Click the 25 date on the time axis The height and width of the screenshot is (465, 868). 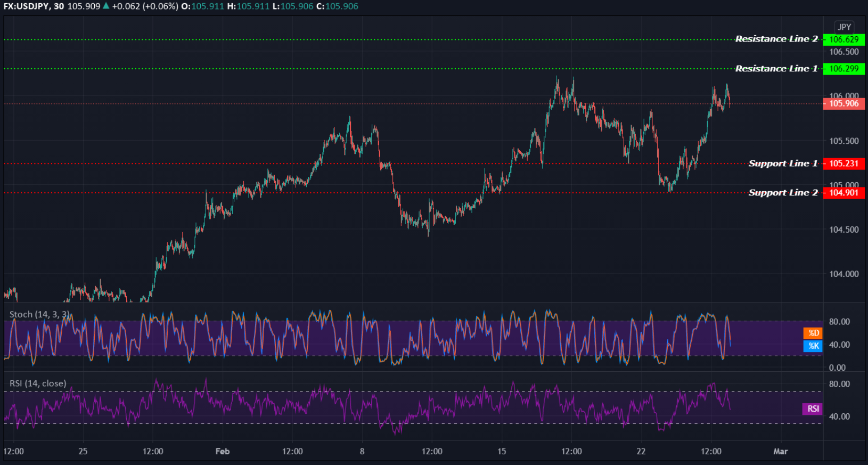[83, 451]
